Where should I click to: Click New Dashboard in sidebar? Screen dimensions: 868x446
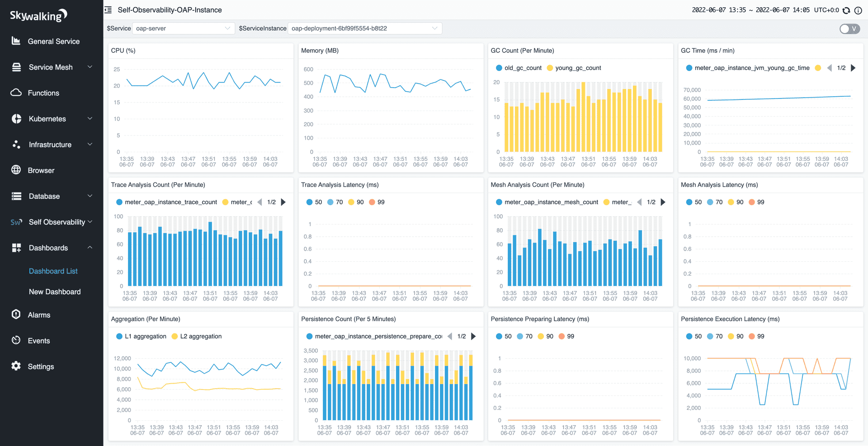click(x=55, y=291)
